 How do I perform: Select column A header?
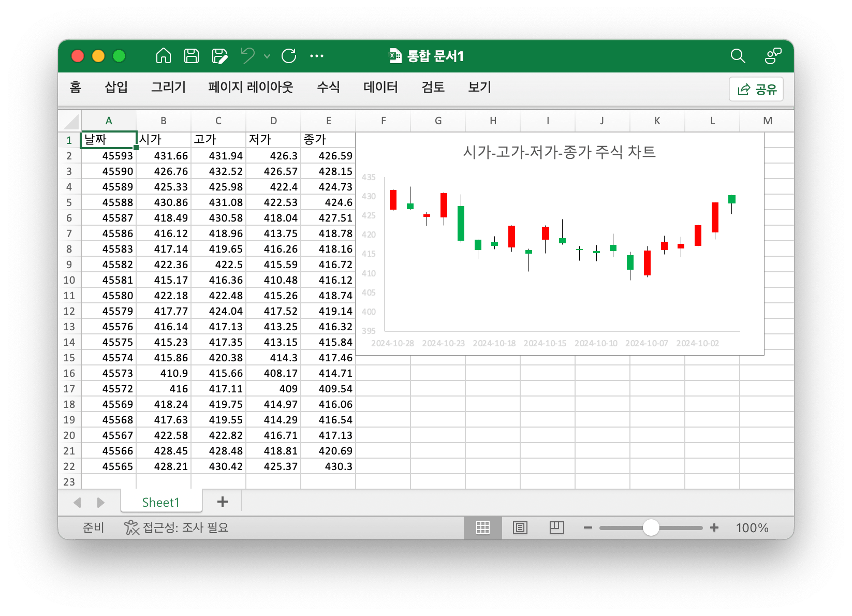(109, 121)
